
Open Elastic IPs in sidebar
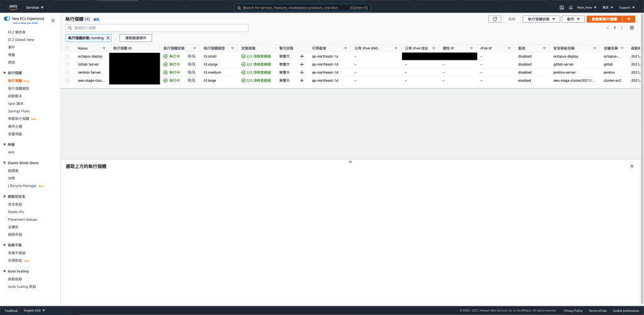[16, 212]
